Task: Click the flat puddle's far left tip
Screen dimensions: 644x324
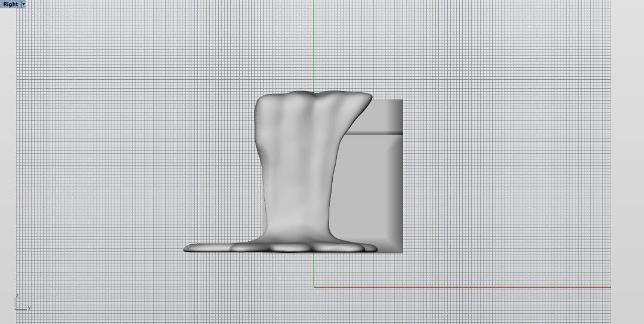Action: tap(186, 248)
